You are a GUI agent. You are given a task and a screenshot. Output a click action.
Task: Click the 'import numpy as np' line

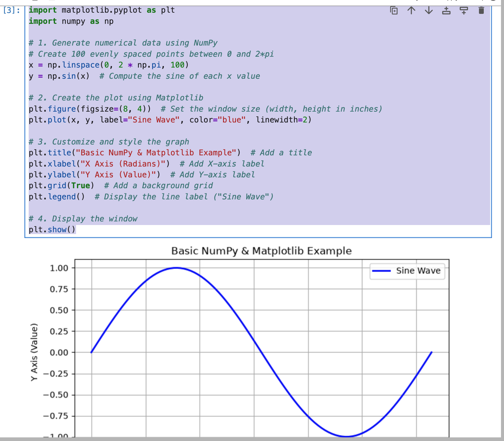pyautogui.click(x=71, y=21)
